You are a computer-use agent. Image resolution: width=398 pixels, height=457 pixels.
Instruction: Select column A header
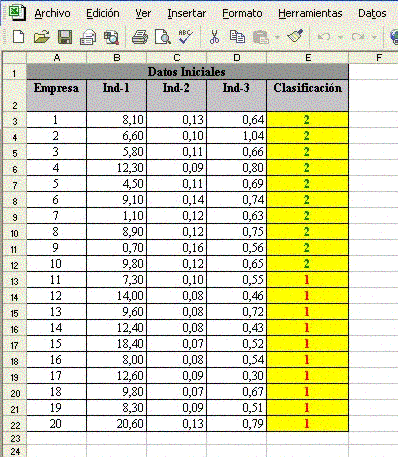coord(57,58)
